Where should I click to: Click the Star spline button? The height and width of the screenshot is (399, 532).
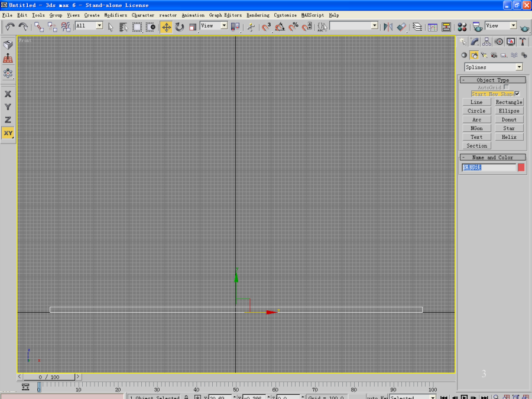[x=509, y=128]
